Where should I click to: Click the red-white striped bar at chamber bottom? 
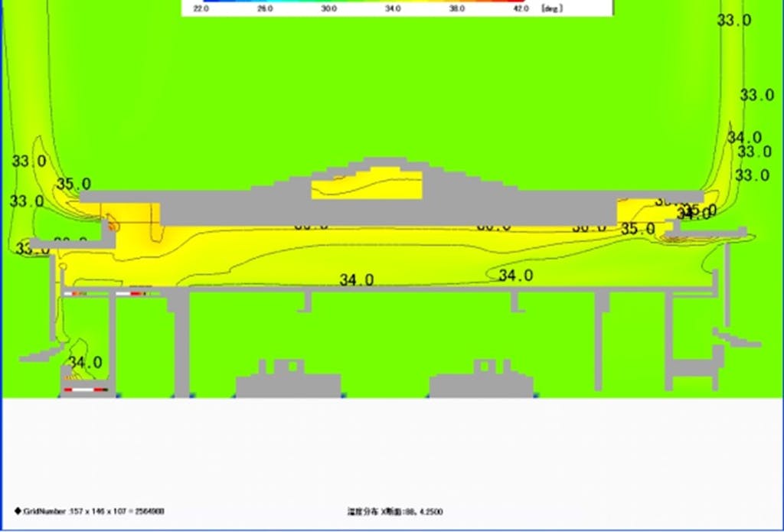pos(85,390)
